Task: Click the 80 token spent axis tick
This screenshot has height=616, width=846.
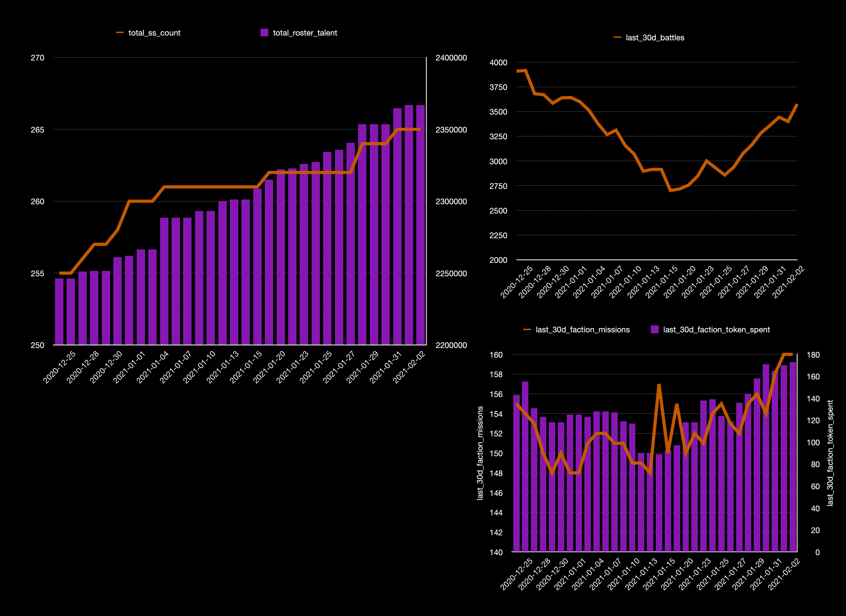Action: coord(815,465)
